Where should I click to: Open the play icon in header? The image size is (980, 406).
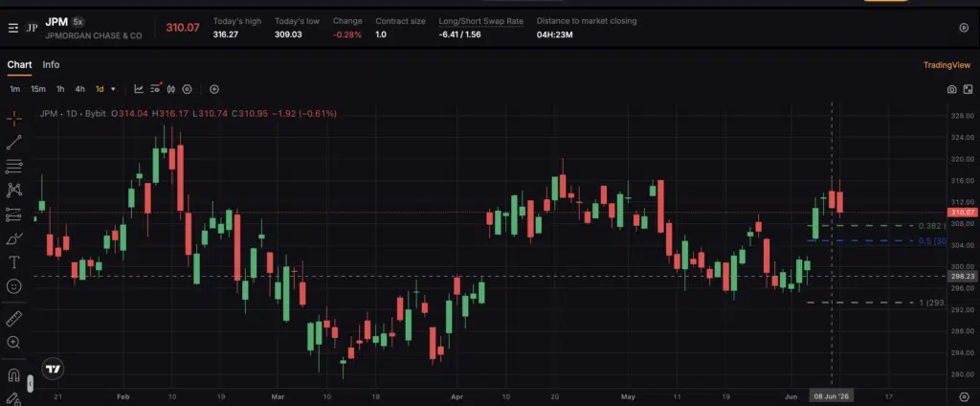coord(964,28)
